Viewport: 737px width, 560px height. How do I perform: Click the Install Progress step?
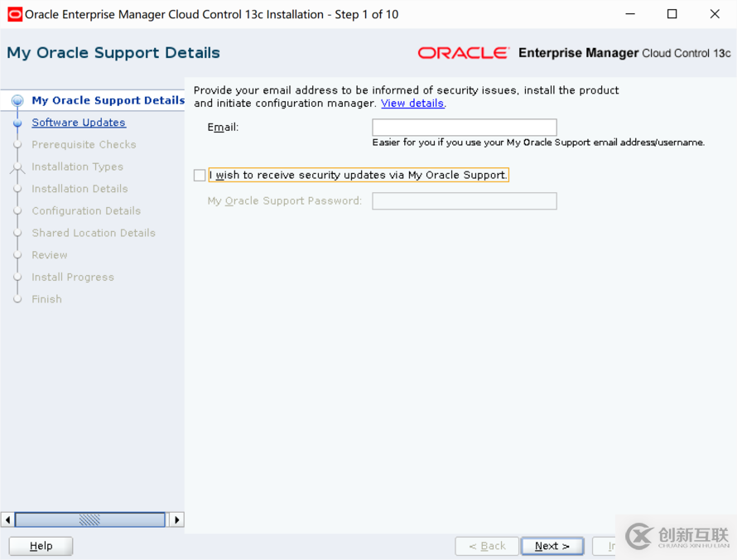coord(73,278)
